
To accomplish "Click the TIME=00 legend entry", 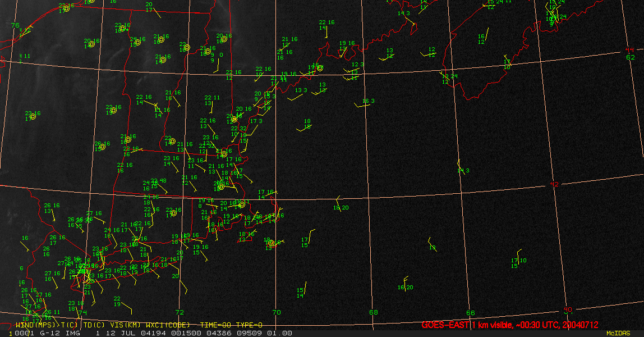I will pos(216,325).
